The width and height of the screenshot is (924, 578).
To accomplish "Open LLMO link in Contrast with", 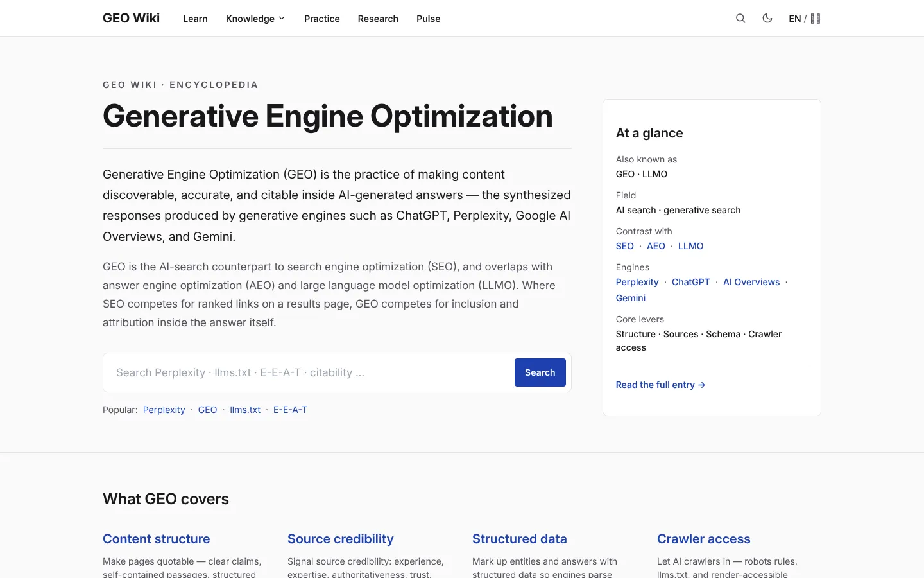I will pos(690,246).
